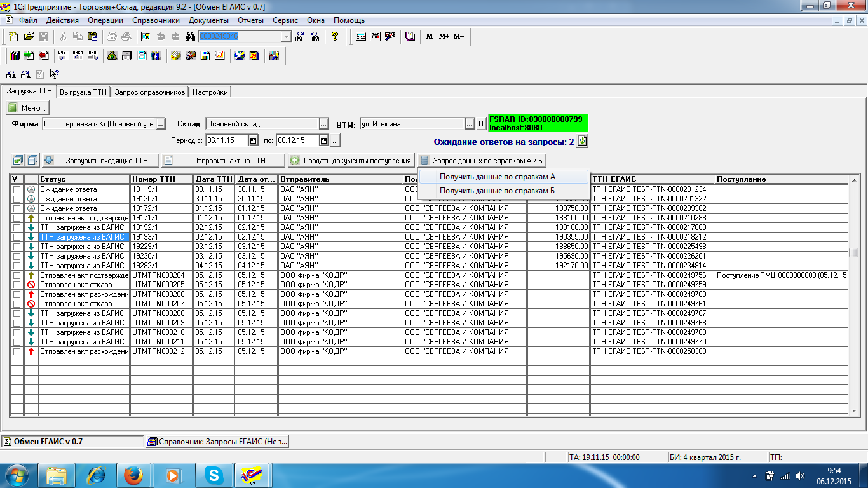Viewport: 868px width, 488px height.
Task: Open the Справочники menu
Action: pos(156,20)
